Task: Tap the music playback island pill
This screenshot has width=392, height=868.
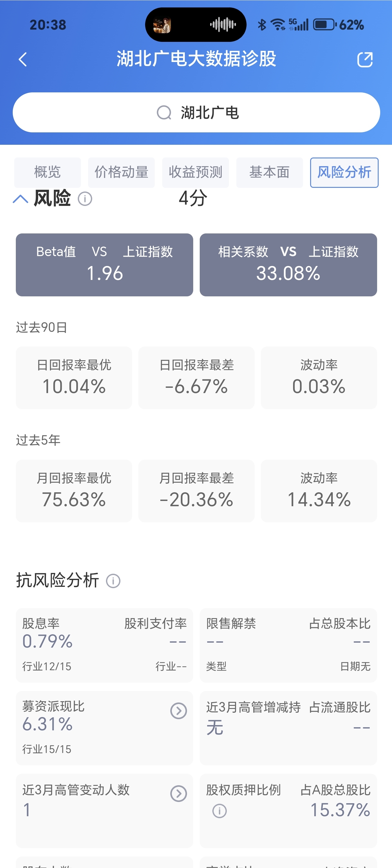Action: (196, 24)
